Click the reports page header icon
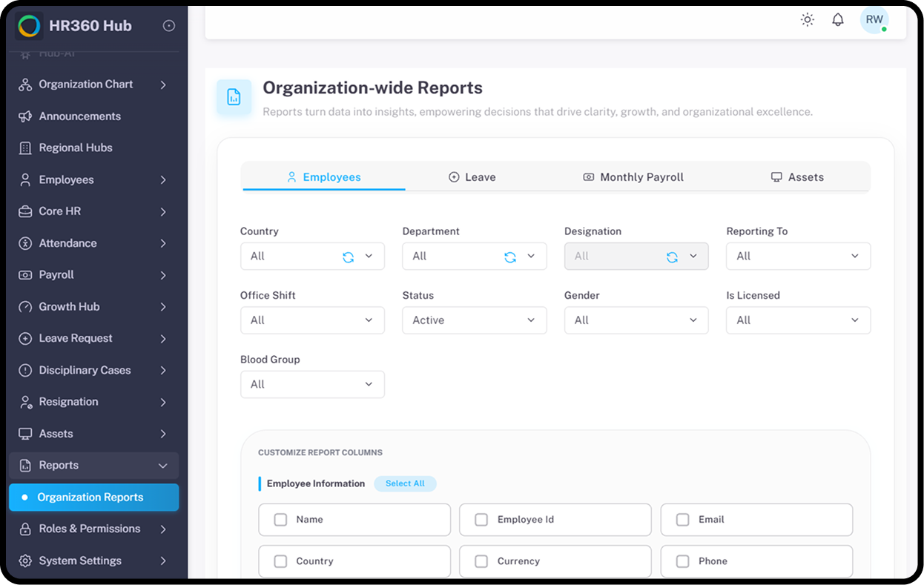Viewport: 924px width, 585px height. coord(234,97)
